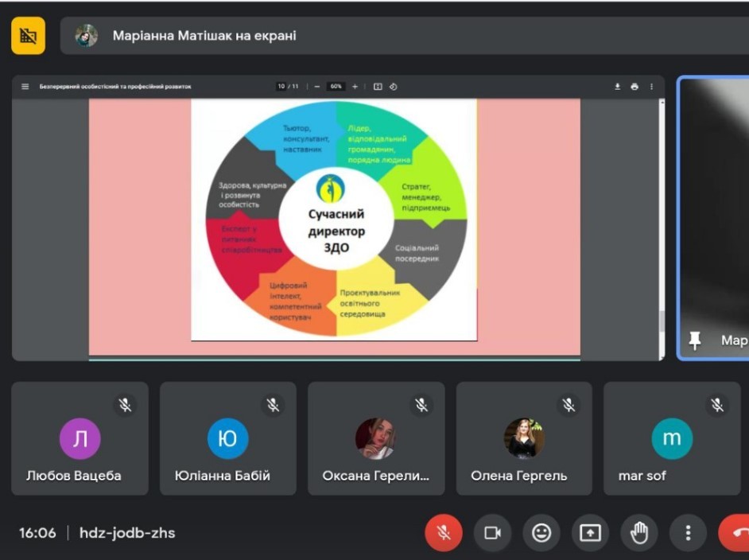The width and height of the screenshot is (749, 560).
Task: Click the stop presenting icon at top left
Action: [x=29, y=36]
